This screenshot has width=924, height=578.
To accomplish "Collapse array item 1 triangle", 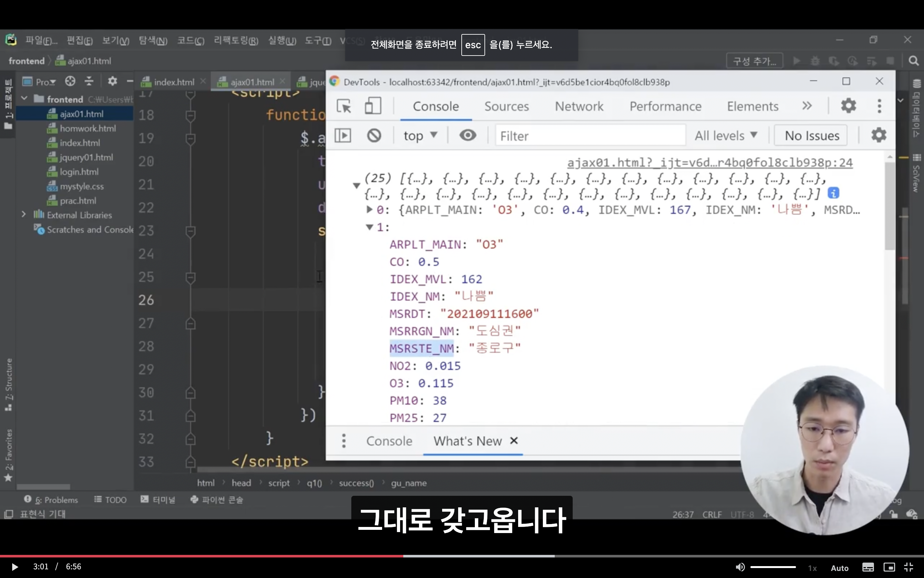I will 369,227.
